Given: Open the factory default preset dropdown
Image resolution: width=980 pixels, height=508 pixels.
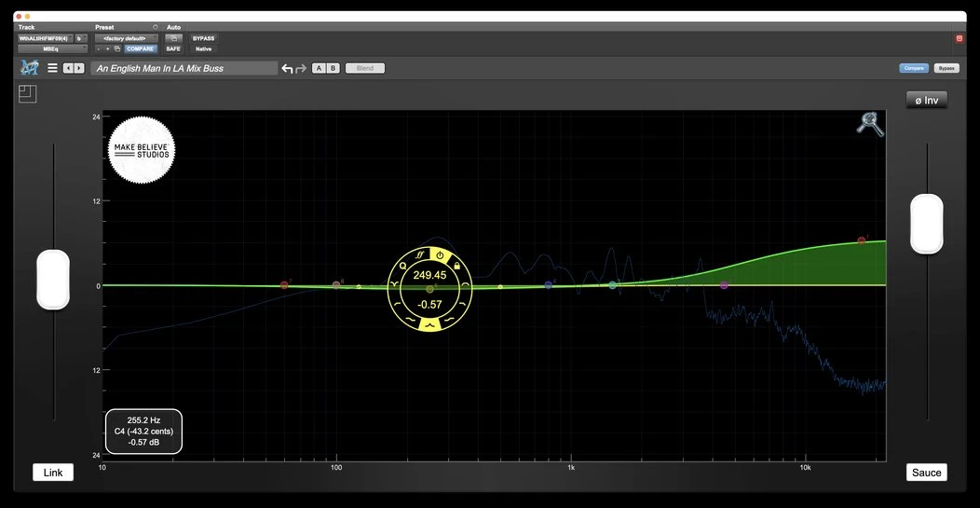Looking at the screenshot, I should [126, 38].
